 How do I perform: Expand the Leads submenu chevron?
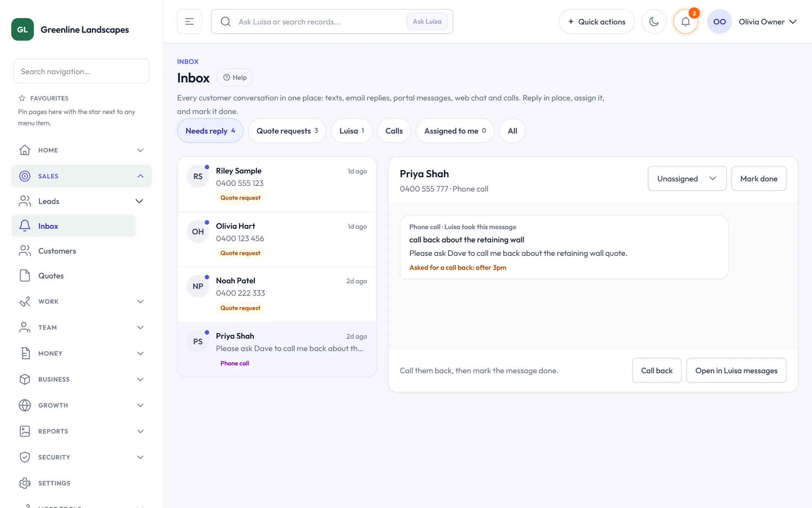[x=139, y=201]
